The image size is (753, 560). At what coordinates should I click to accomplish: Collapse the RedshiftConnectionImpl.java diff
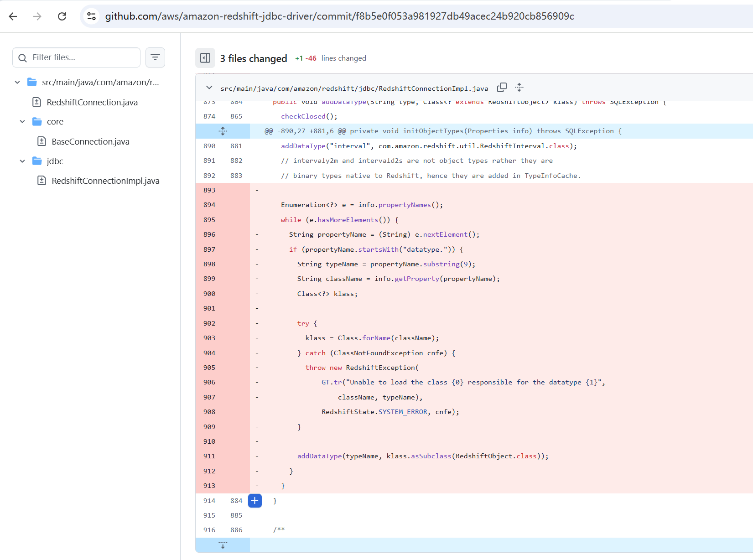click(209, 88)
